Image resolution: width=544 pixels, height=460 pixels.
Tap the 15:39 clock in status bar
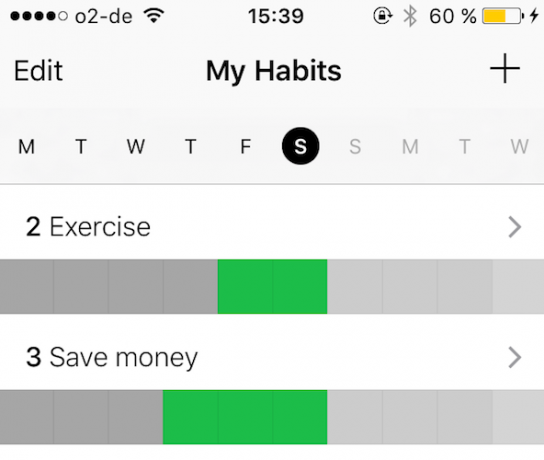276,16
